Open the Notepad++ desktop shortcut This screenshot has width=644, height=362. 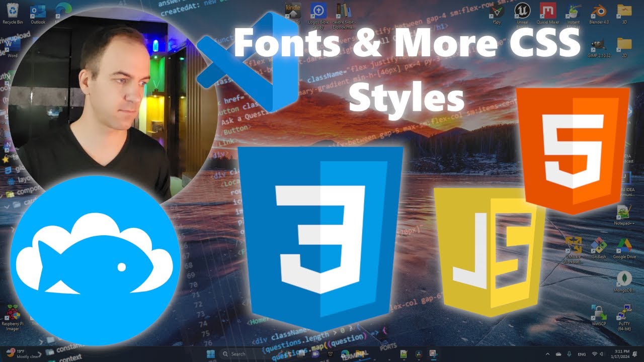tap(624, 215)
